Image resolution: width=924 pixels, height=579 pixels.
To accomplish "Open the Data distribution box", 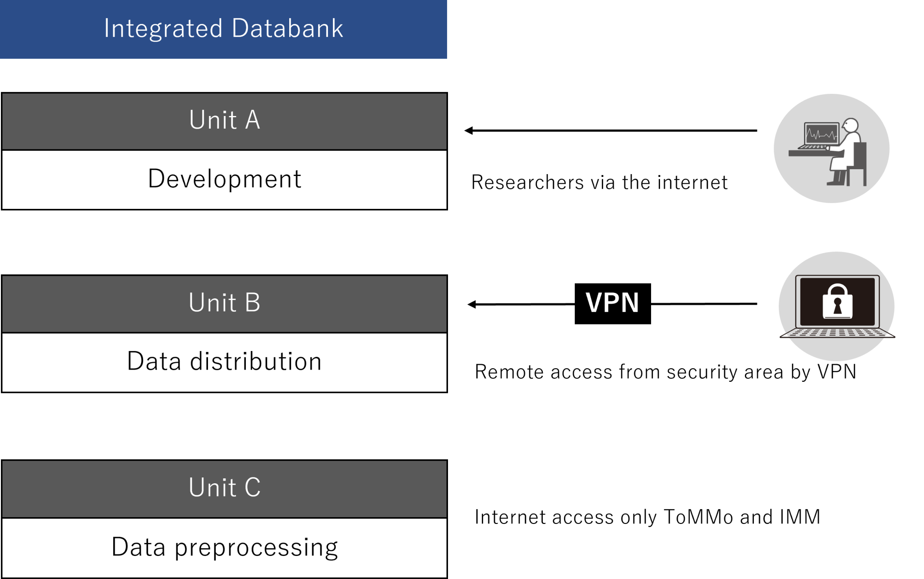I will [224, 362].
